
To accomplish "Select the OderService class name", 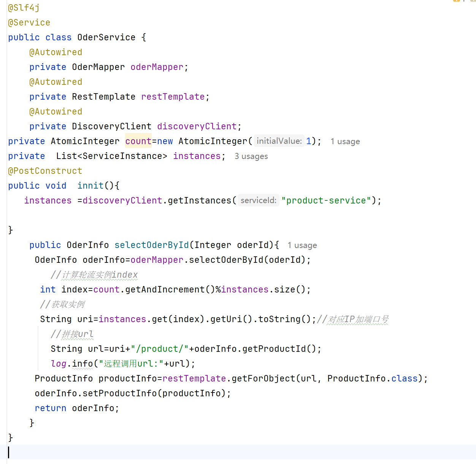I will click(x=106, y=37).
